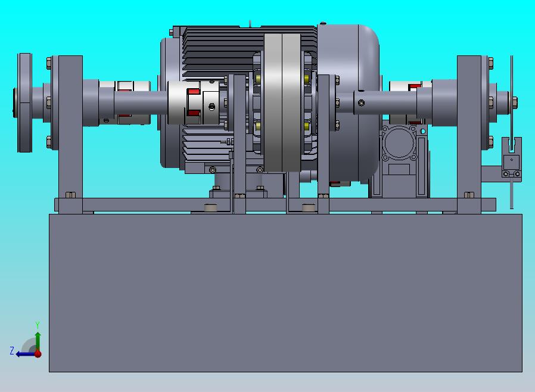The width and height of the screenshot is (535, 392).
Task: Select the central silver flywheel disc
Action: coord(282,102)
